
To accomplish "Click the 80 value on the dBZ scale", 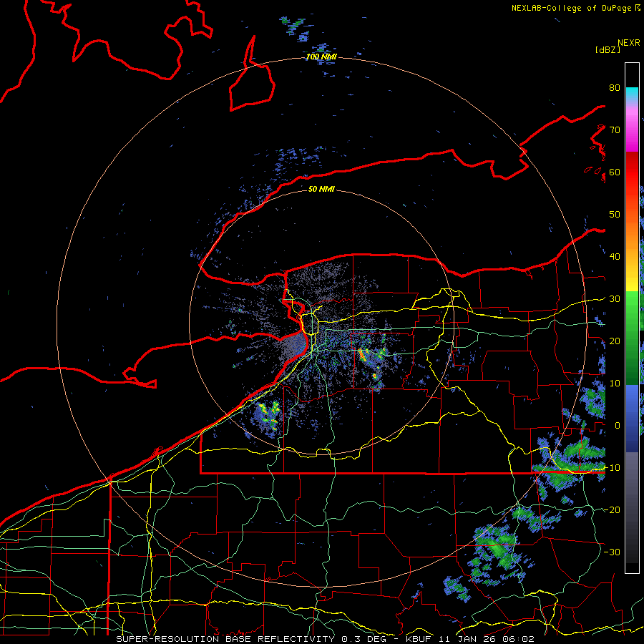I will [615, 88].
